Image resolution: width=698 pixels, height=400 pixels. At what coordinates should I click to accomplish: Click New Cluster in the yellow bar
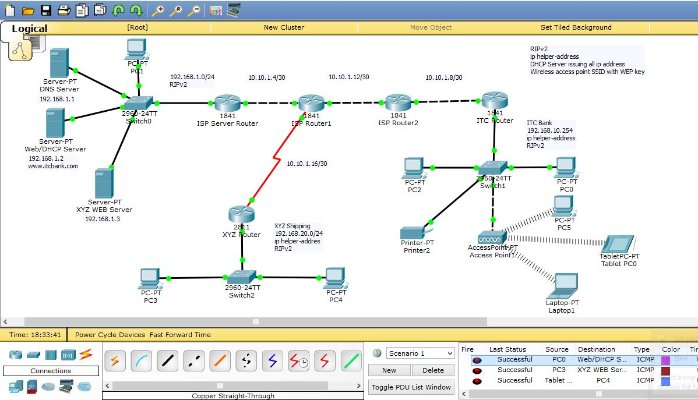pyautogui.click(x=284, y=28)
